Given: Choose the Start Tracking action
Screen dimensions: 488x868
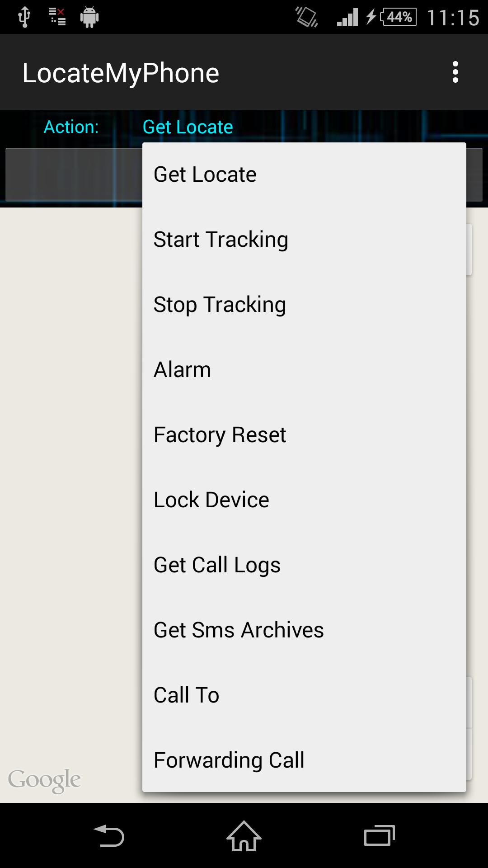Looking at the screenshot, I should click(x=304, y=240).
